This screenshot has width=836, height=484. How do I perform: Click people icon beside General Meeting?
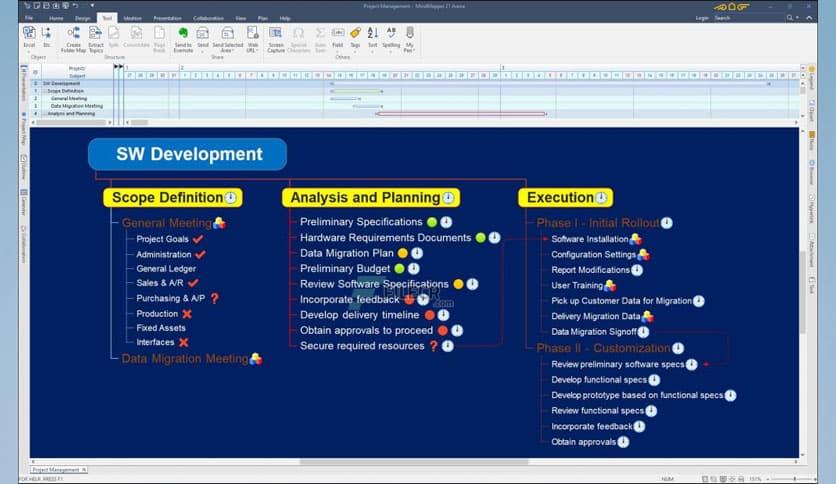(219, 223)
